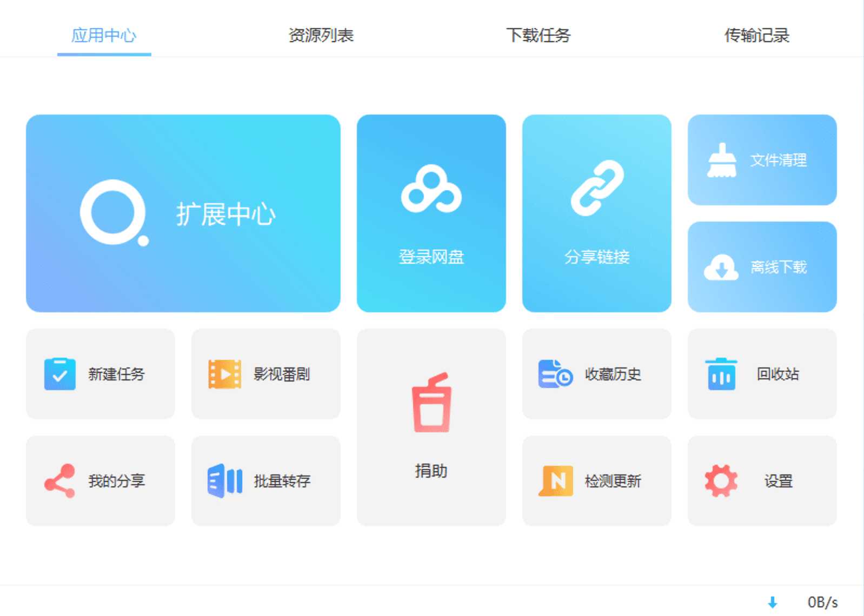Click the 检测更新 update check icon

pos(556,481)
